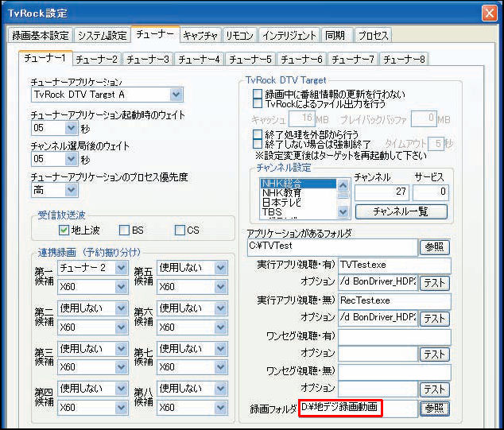The height and width of the screenshot is (430, 504).
Task: Enable the CS broadcast checkbox
Action: [x=180, y=230]
